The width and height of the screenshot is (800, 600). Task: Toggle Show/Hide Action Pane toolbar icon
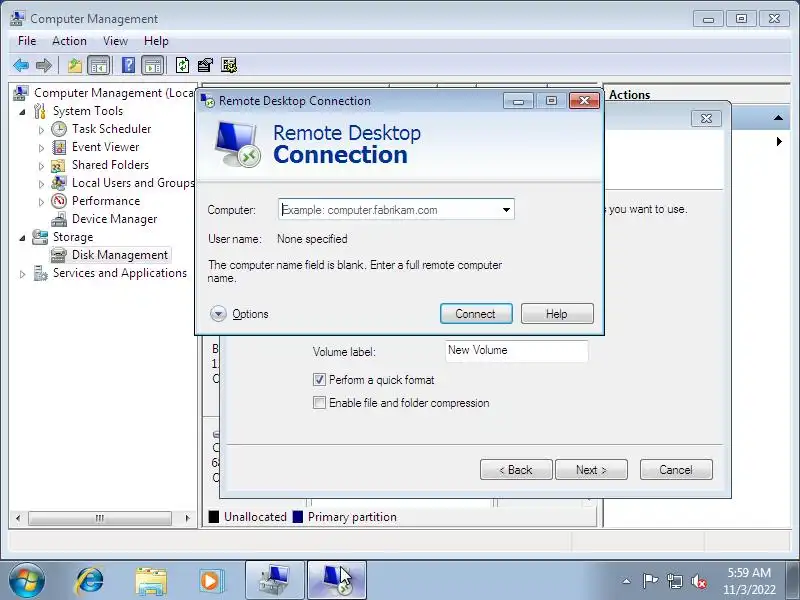pos(153,65)
